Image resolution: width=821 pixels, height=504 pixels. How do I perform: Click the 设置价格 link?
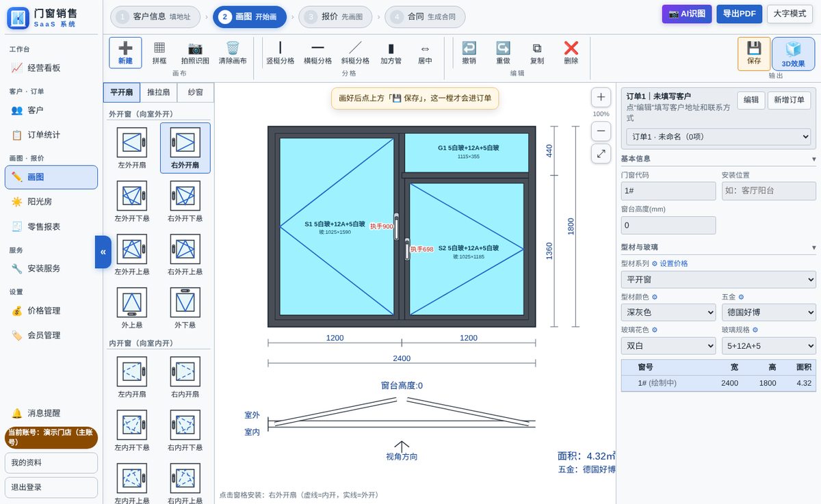point(670,263)
